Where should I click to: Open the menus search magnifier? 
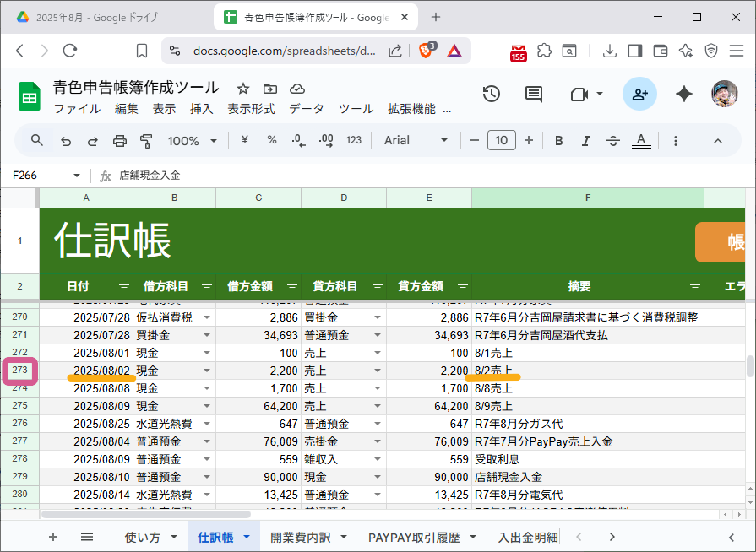click(x=35, y=140)
